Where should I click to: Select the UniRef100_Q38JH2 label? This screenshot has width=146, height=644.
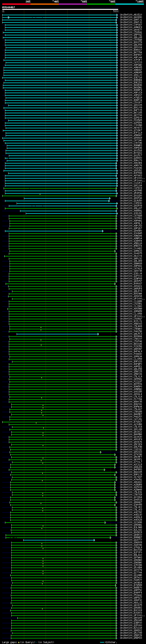[x=131, y=213]
